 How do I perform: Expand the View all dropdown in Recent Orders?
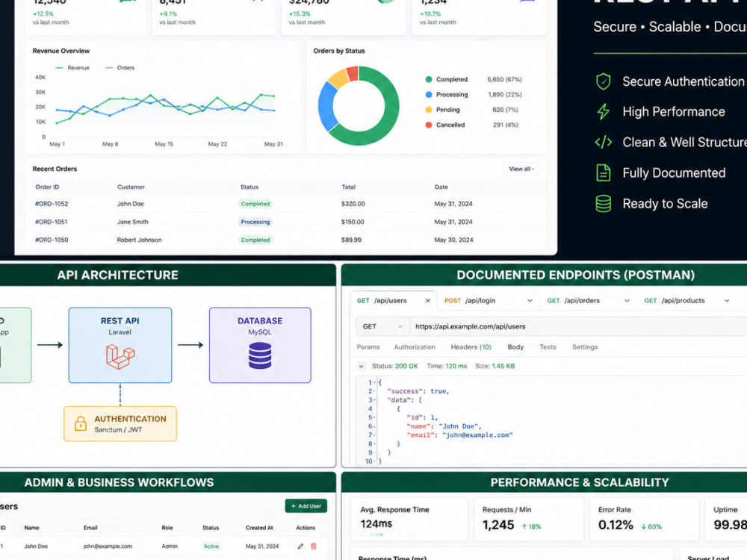521,169
